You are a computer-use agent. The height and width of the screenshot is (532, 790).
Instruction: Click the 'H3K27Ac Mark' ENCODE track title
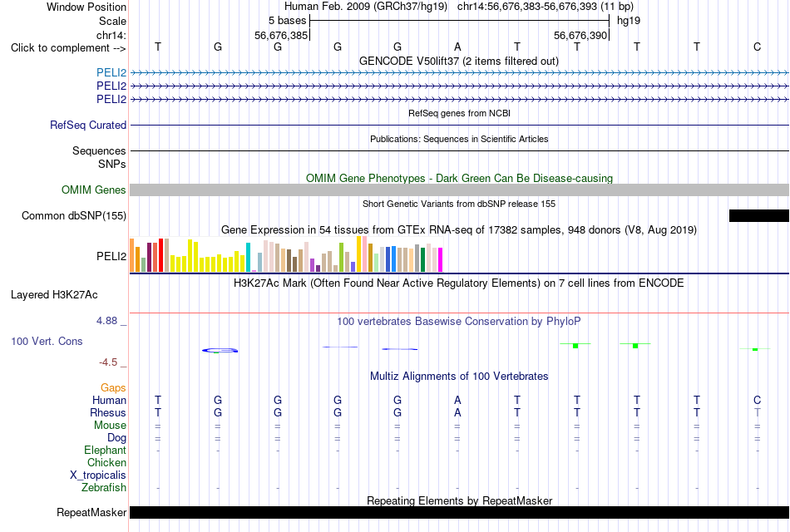point(458,283)
